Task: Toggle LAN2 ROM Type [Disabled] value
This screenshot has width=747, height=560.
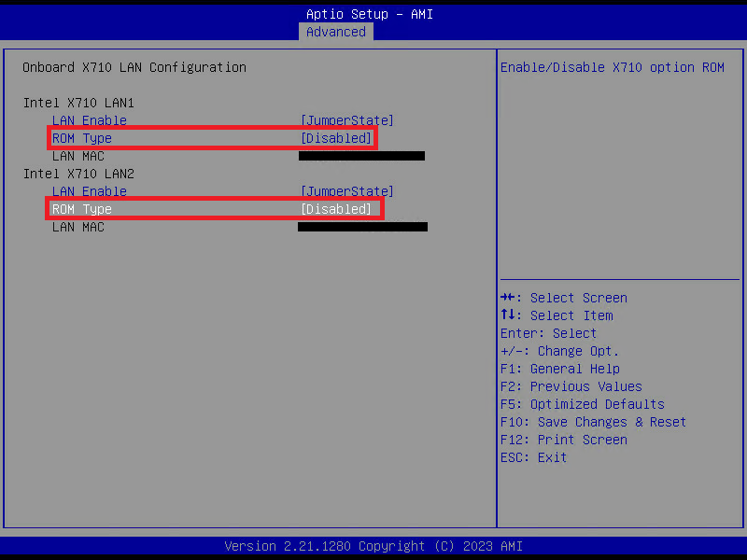Action: tap(336, 209)
